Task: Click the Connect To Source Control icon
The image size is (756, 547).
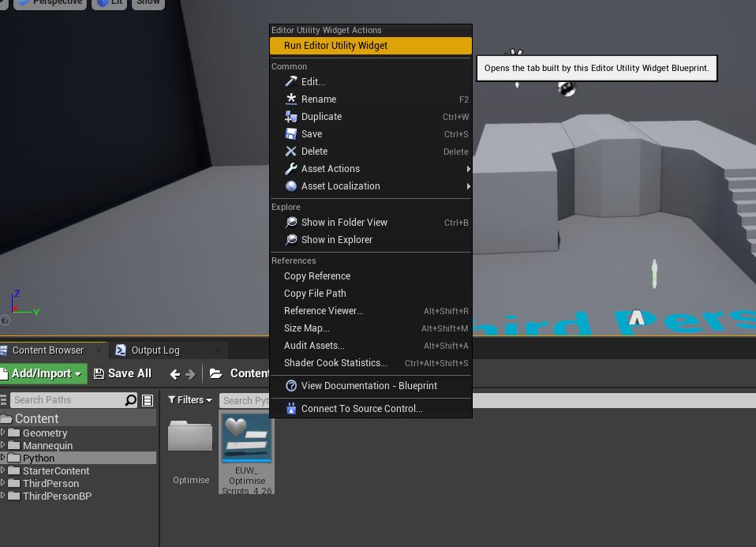Action: [x=291, y=408]
